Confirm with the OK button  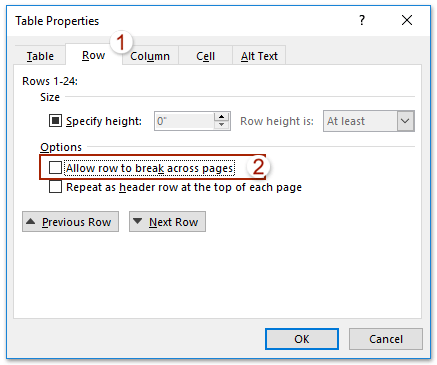[x=302, y=339]
